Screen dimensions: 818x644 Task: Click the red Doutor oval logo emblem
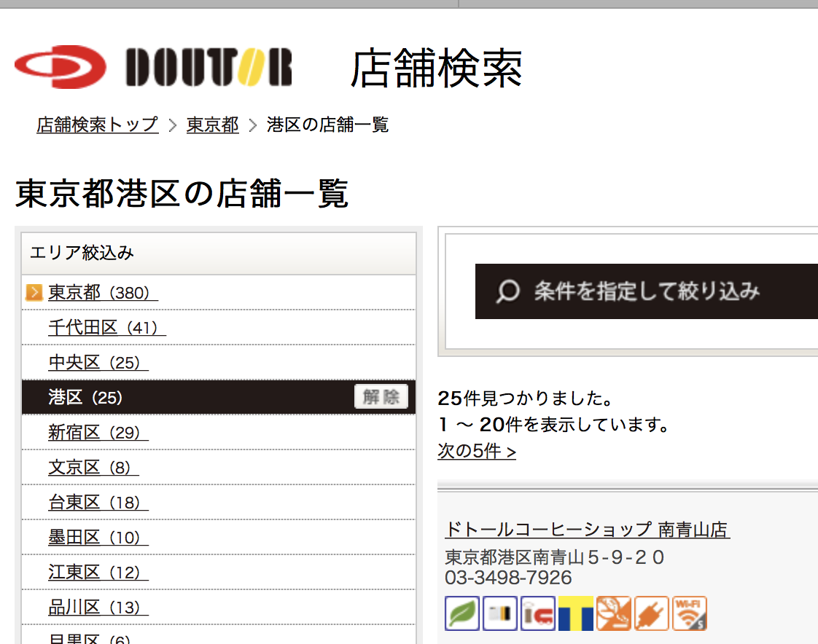click(x=60, y=67)
